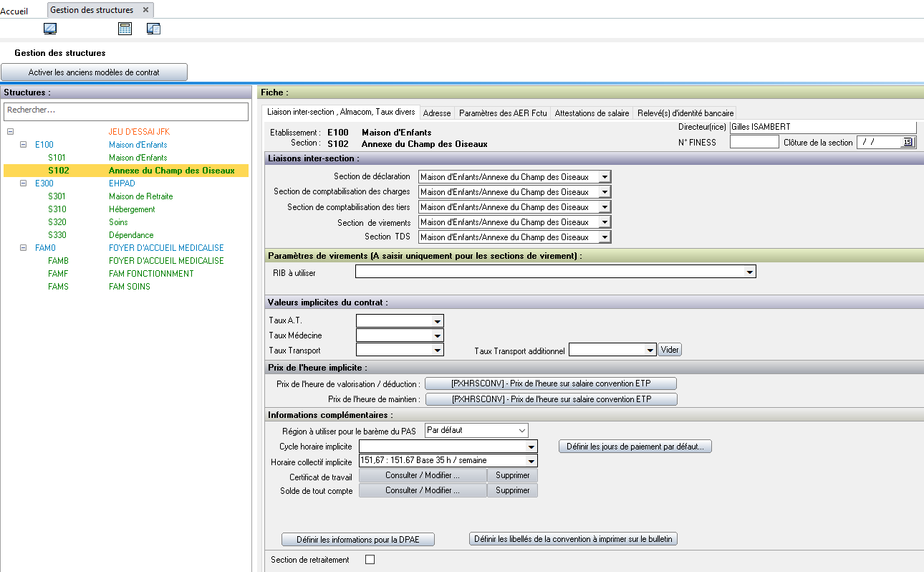
Task: Open the calendar picker for Clôture de la section
Action: point(908,142)
